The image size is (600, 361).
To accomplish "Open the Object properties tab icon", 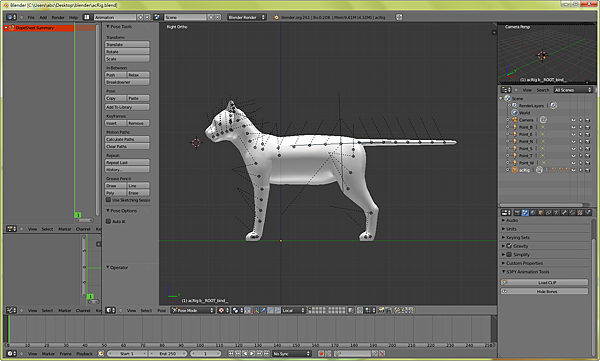I will (x=541, y=212).
